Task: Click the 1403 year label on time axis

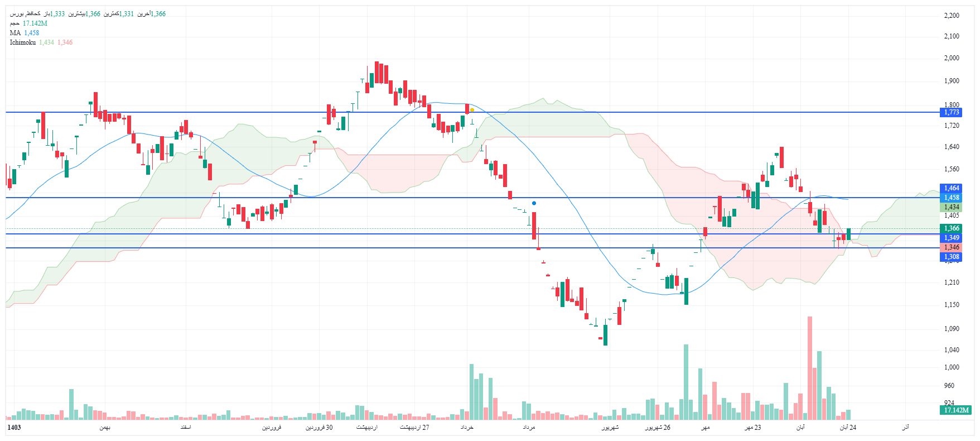Action: tap(14, 428)
